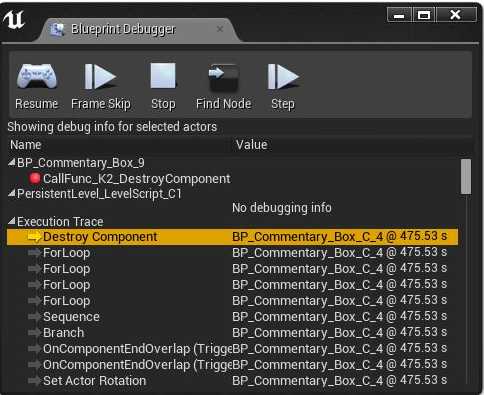Click the arrow icon beside Branch
Screen dimensions: 484x395
(34, 333)
